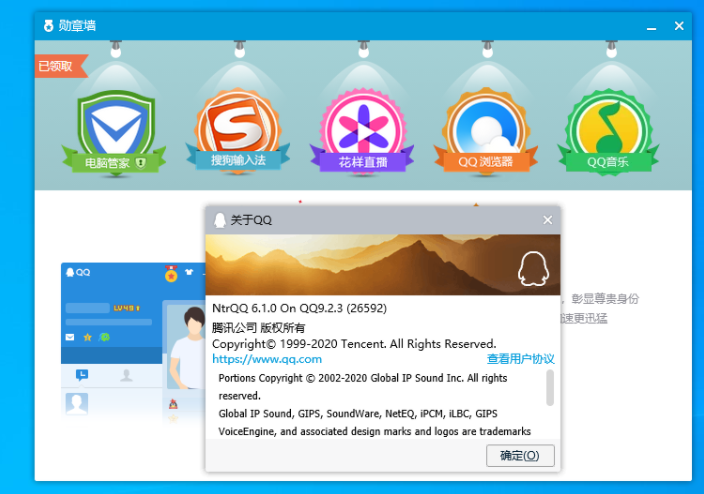This screenshot has height=494, width=704.
Task: Click the medal icon in QQ preview
Action: pos(171,273)
